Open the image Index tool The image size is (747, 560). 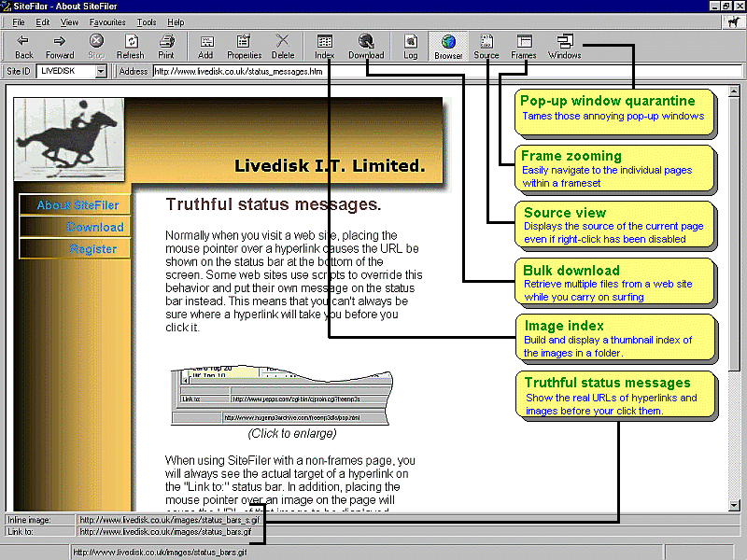[x=324, y=47]
